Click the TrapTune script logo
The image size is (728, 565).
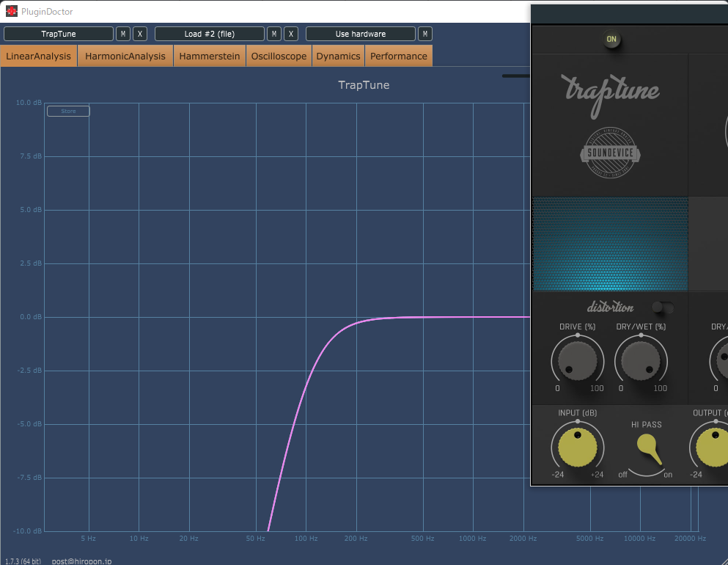click(x=610, y=95)
